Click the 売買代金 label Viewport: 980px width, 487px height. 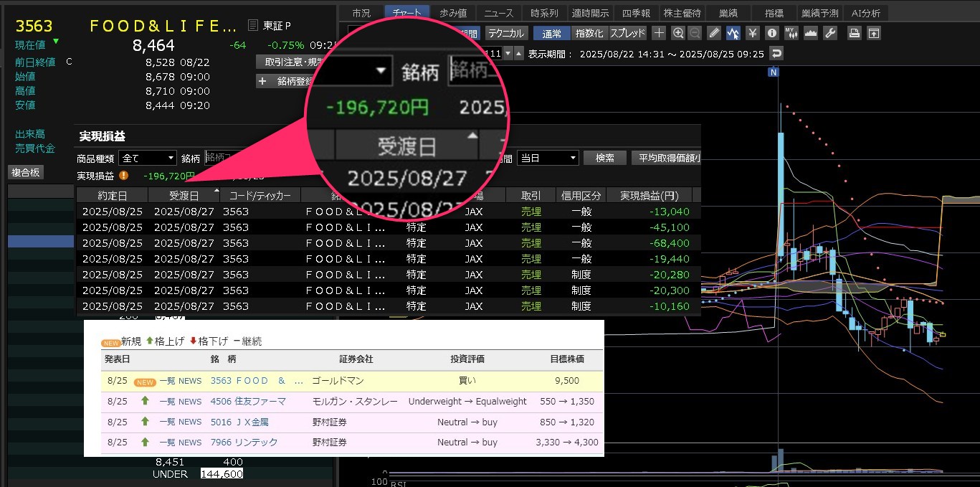(x=35, y=148)
